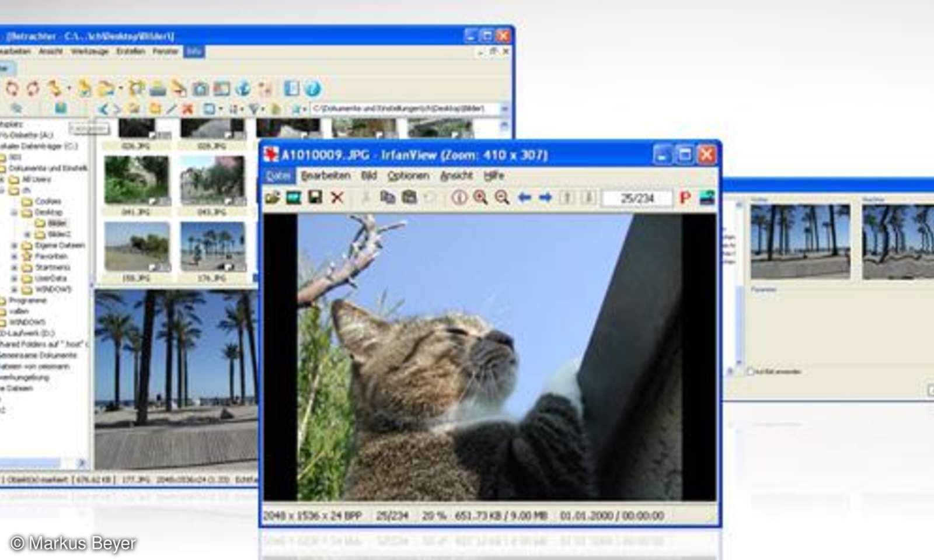Viewport: 934px width, 560px height.
Task: Go to the next image with the arrow
Action: [x=546, y=197]
